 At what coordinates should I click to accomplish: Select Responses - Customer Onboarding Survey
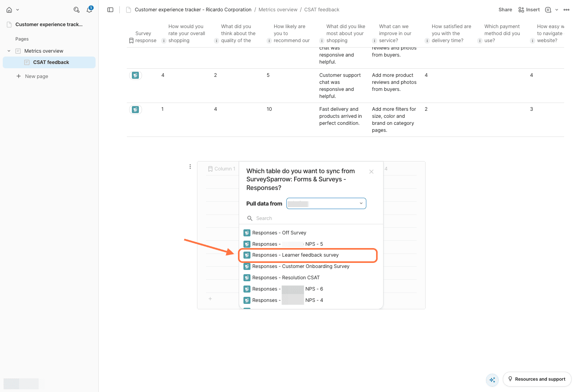pyautogui.click(x=300, y=266)
